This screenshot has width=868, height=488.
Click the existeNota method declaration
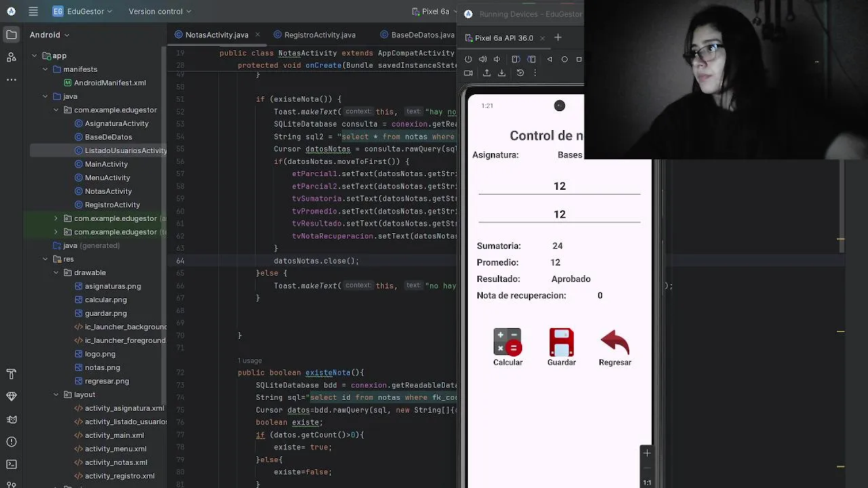[328, 373]
